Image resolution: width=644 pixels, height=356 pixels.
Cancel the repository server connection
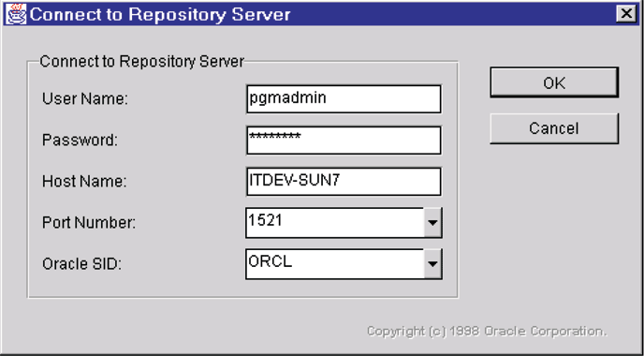pyautogui.click(x=554, y=128)
